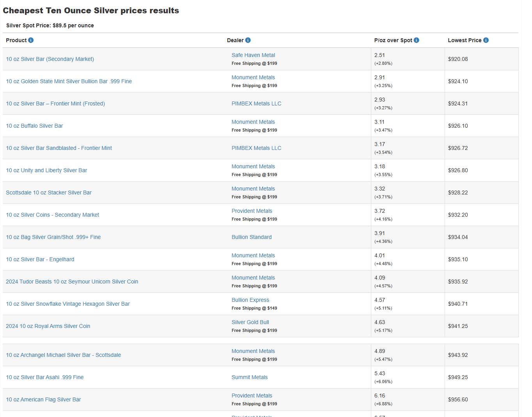Open 10 oz Silver Bar - Engelhard

pyautogui.click(x=40, y=259)
